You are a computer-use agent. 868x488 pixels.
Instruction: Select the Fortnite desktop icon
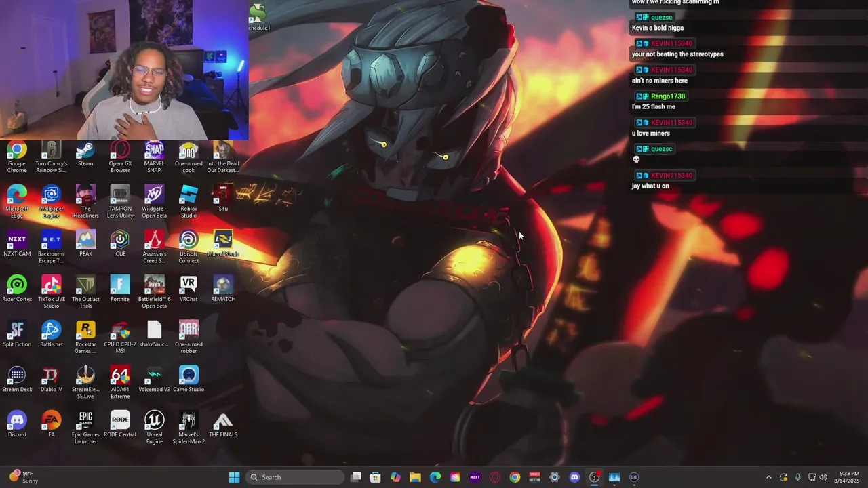pyautogui.click(x=120, y=290)
